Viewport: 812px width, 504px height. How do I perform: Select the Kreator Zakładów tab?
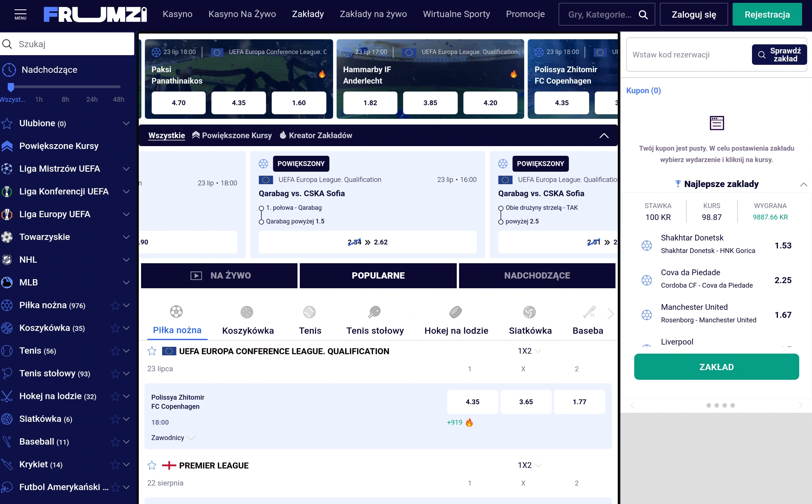tap(315, 135)
